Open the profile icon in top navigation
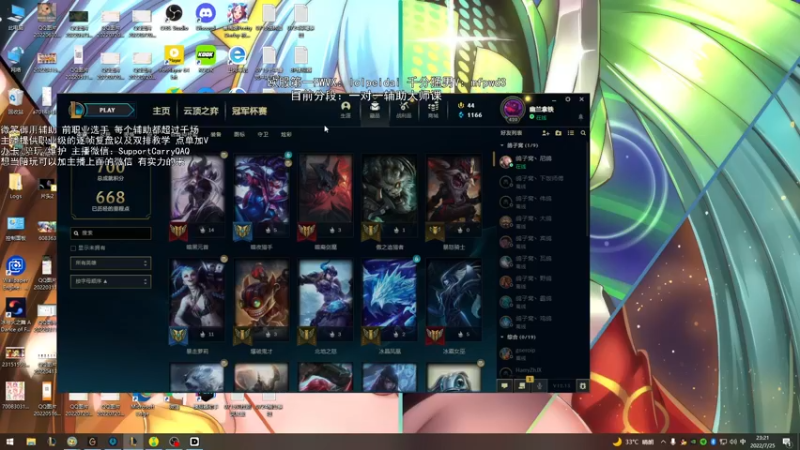Screen dimensions: 800x450 (x=345, y=110)
